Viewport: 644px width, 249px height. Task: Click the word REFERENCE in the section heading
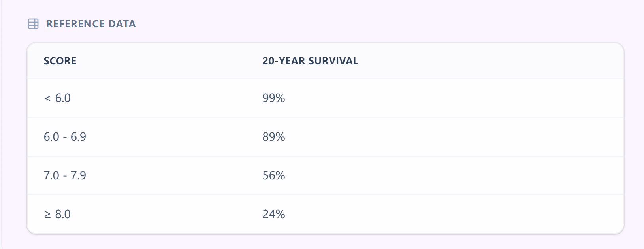coord(75,24)
